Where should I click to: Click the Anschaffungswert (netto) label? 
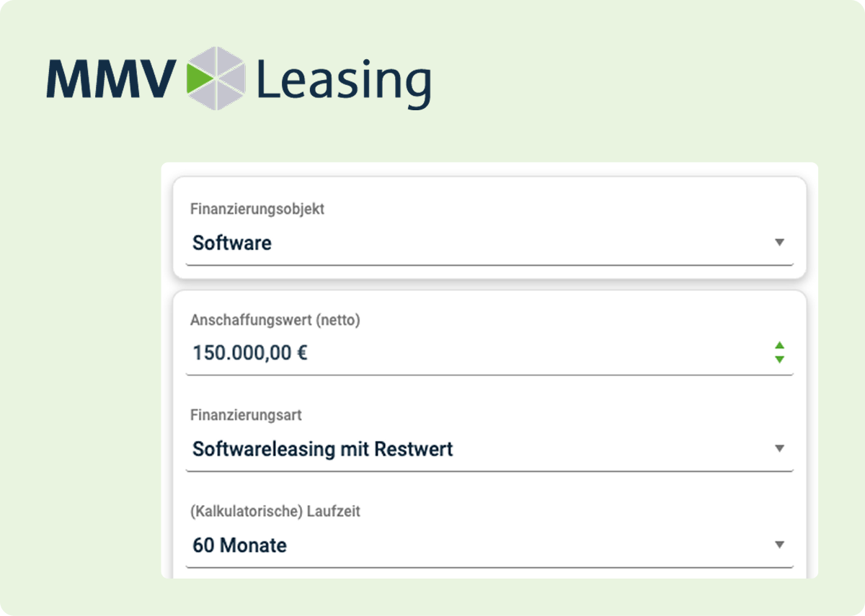click(274, 320)
